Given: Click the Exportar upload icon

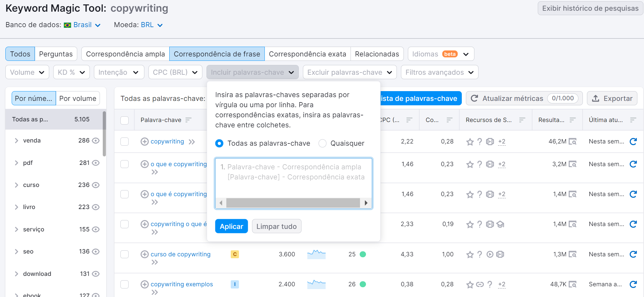Looking at the screenshot, I should click(x=596, y=98).
